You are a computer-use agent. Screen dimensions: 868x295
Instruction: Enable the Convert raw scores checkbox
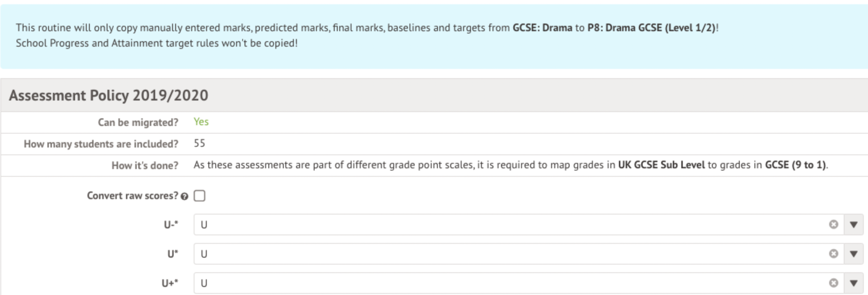(x=199, y=196)
